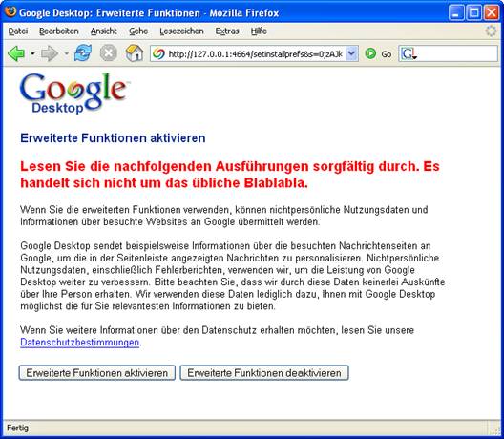Go back with the green arrow
Viewport: 504px width, 439px height.
click(15, 53)
